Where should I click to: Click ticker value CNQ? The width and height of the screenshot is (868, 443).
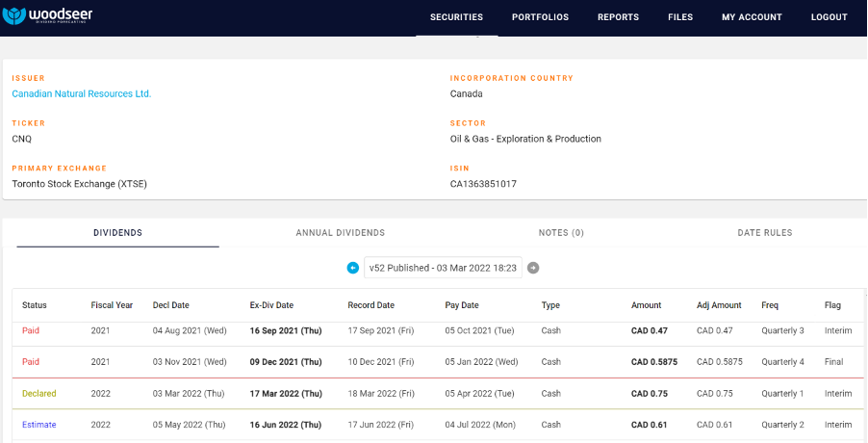(x=21, y=139)
